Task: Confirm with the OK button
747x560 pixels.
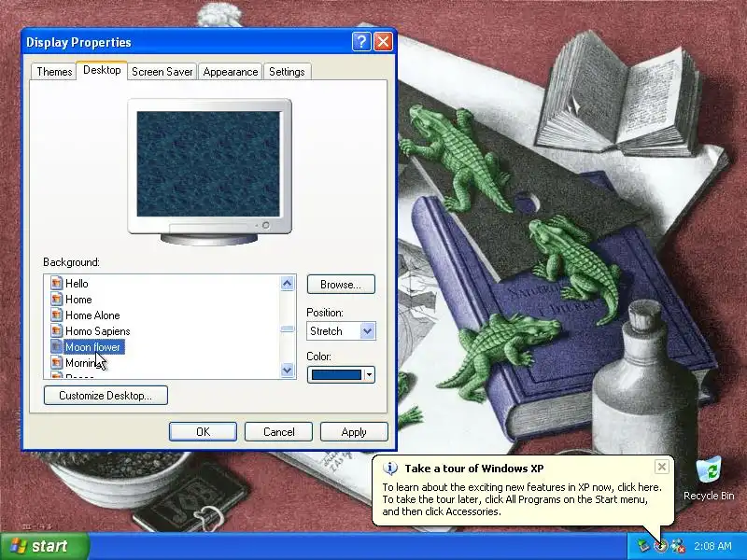Action: [x=203, y=432]
